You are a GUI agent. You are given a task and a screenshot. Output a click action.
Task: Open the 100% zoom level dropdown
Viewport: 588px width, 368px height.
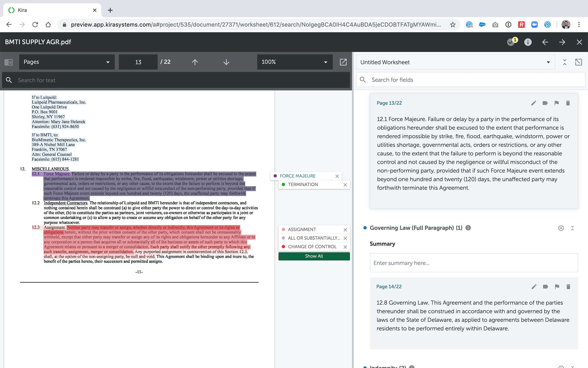(x=294, y=62)
